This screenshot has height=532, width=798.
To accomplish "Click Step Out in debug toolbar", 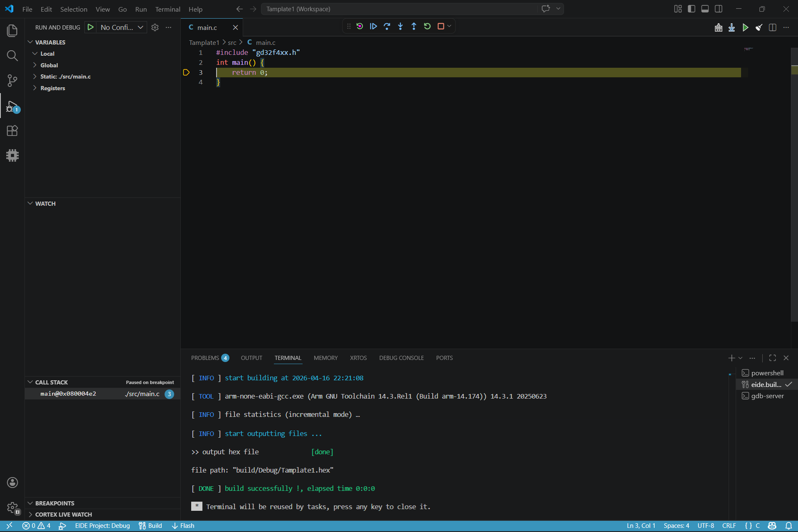I will [414, 26].
